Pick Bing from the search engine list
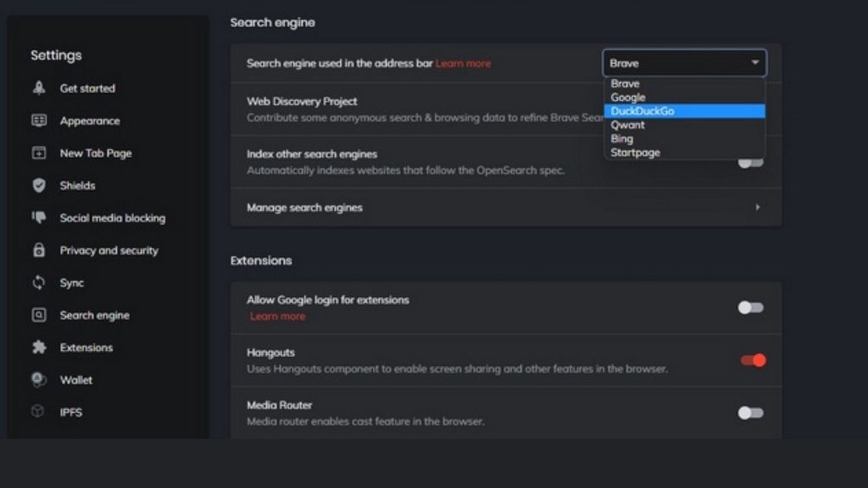The width and height of the screenshot is (868, 488). (x=684, y=139)
